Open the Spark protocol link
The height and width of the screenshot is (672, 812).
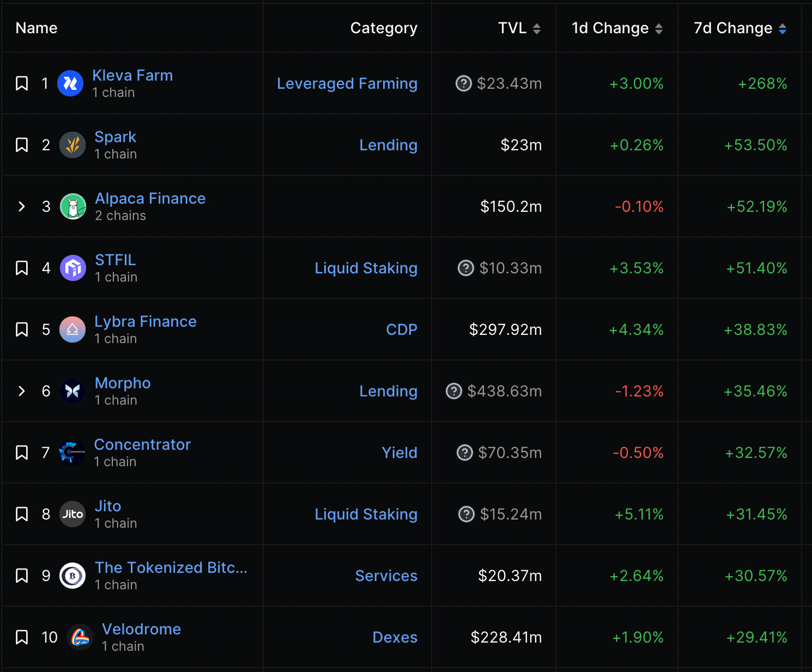(x=116, y=137)
